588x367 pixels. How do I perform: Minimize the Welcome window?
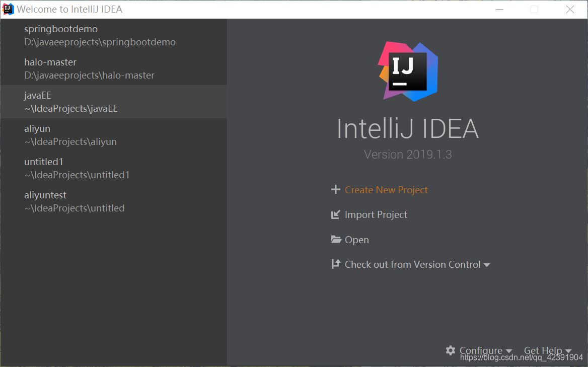pyautogui.click(x=499, y=10)
